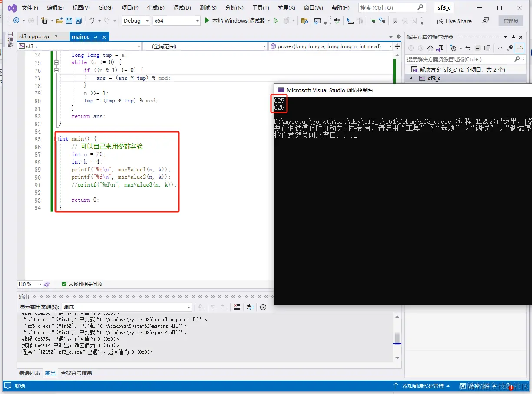Open the power function member dropdown
Screen dimensions: 532x394
coord(330,46)
